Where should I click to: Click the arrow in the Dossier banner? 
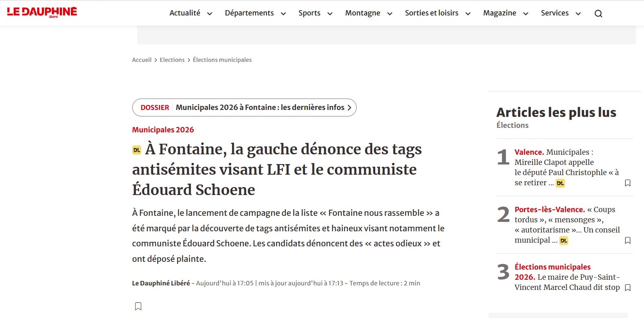349,108
